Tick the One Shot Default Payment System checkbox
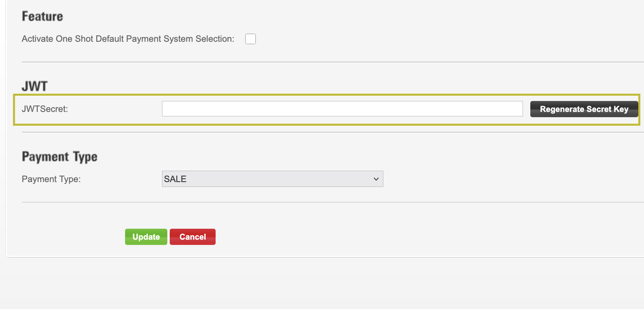 (x=251, y=39)
